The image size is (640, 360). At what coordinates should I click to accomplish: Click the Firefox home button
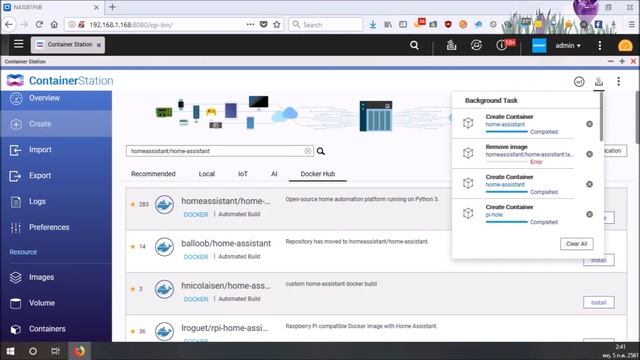tap(54, 24)
